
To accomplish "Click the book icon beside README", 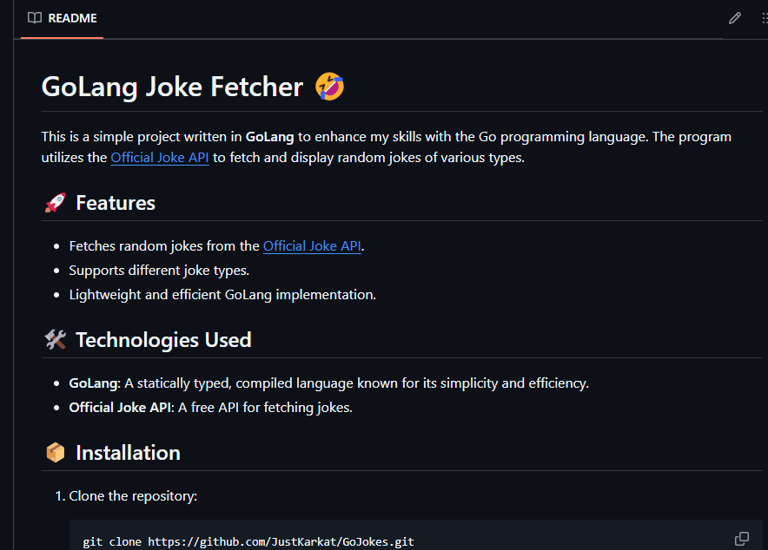I will coord(35,18).
